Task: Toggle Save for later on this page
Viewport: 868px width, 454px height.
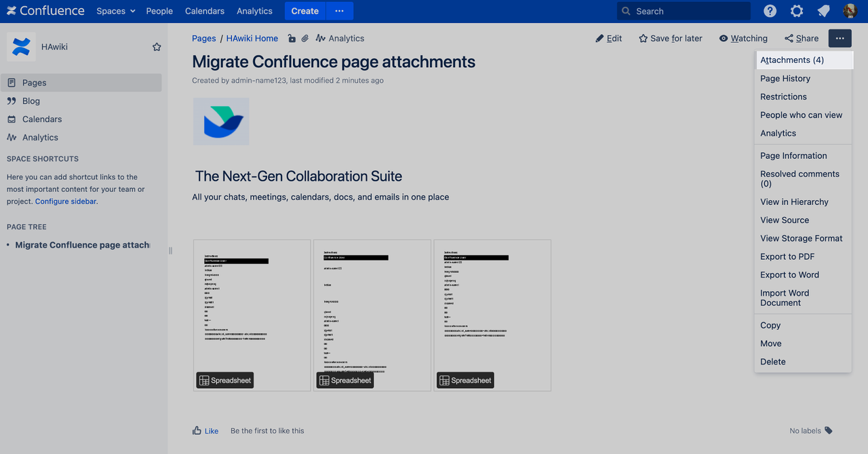Action: tap(670, 38)
